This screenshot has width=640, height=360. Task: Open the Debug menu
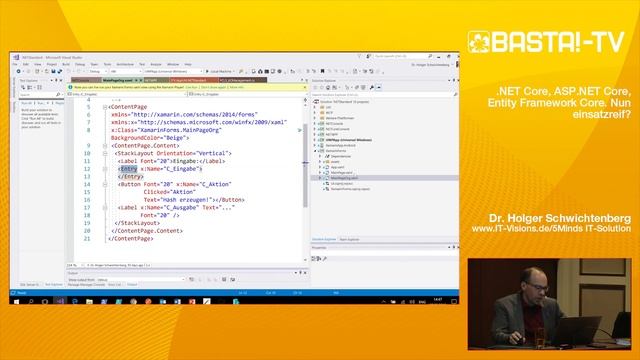(x=80, y=64)
